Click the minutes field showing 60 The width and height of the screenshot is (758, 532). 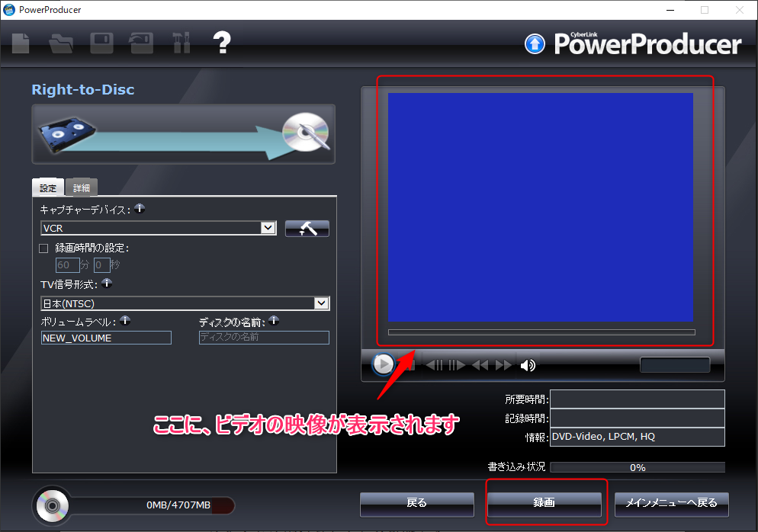coord(68,264)
